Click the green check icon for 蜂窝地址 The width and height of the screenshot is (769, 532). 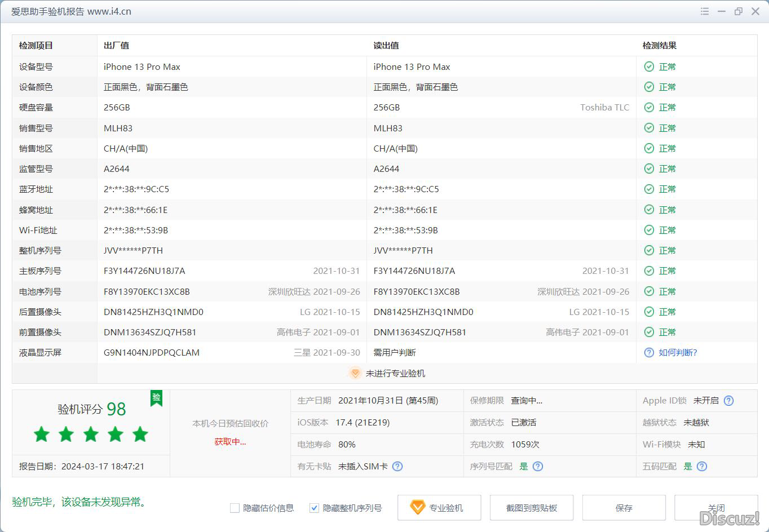coord(649,210)
